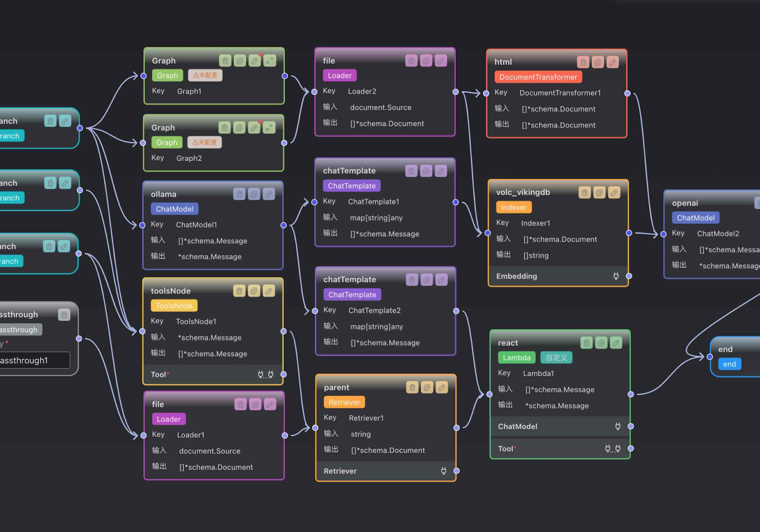The width and height of the screenshot is (760, 532).
Task: Click the Tool plug icons on toolsNode
Action: pyautogui.click(x=266, y=375)
